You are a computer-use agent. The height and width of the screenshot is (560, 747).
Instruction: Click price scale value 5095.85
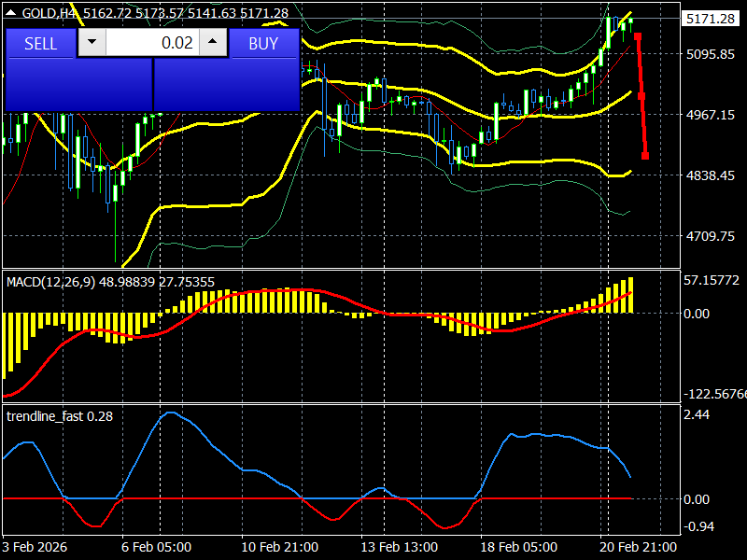click(711, 54)
